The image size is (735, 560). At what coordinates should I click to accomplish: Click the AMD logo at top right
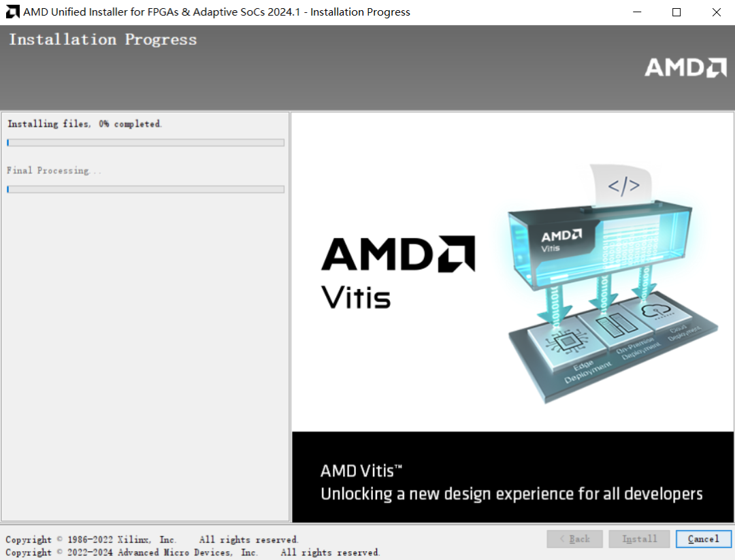click(685, 67)
